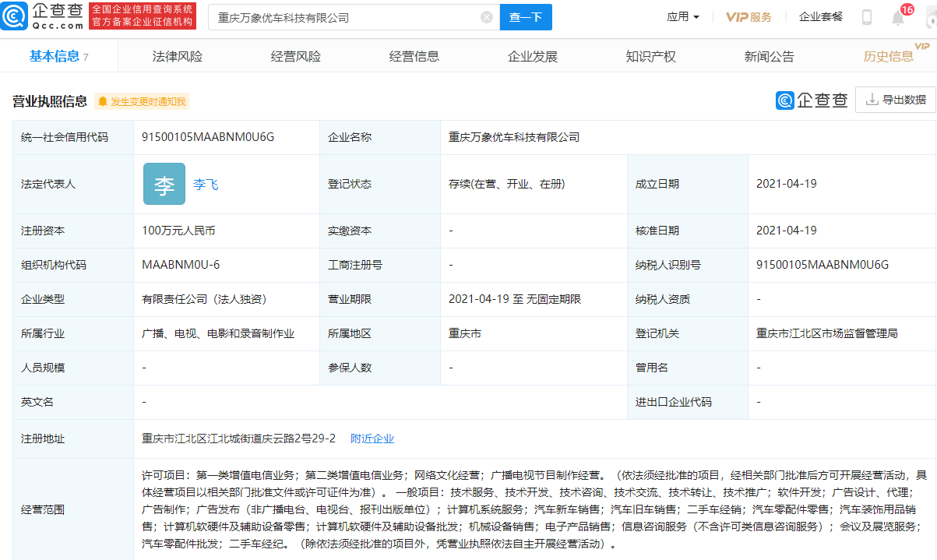Viewport: 937px width, 560px height.
Task: Click the 附近企业 link
Action: 372,438
